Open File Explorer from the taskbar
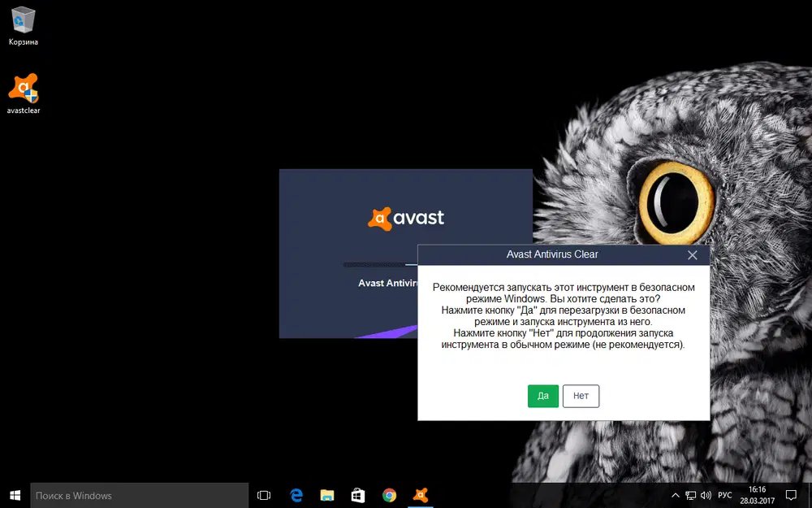812x508 pixels. (326, 496)
